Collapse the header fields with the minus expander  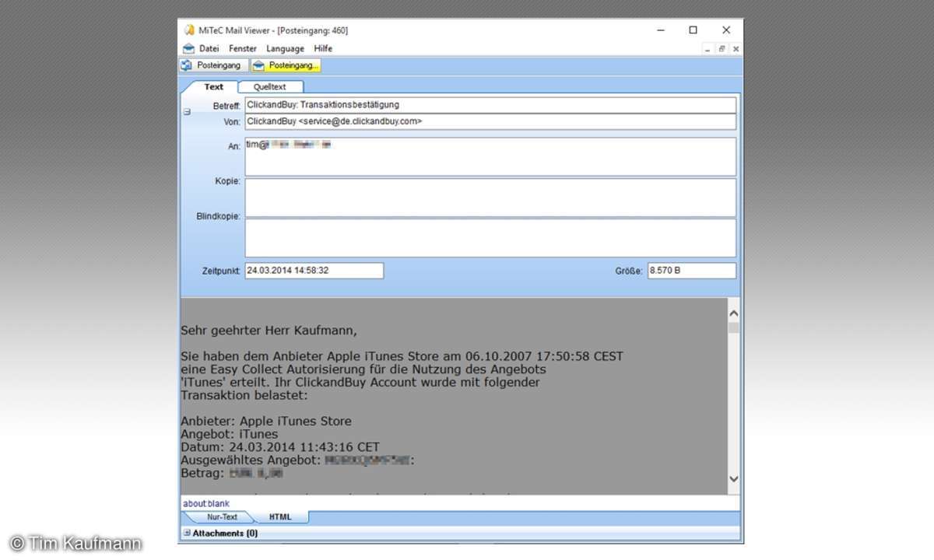(187, 112)
